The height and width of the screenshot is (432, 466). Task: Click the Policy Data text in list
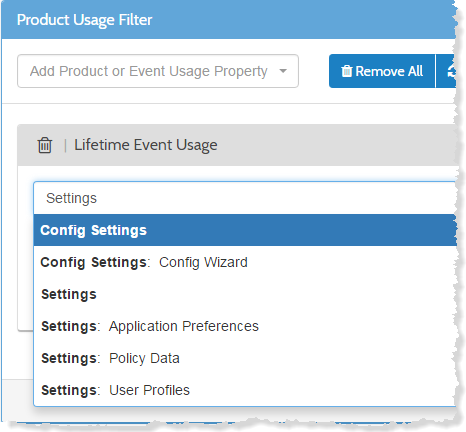[x=144, y=358]
